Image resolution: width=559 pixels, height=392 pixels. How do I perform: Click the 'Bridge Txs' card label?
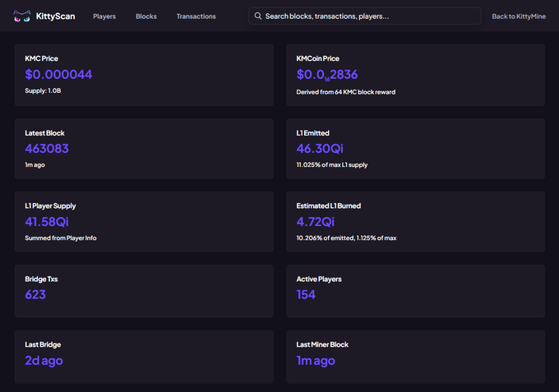coord(41,279)
